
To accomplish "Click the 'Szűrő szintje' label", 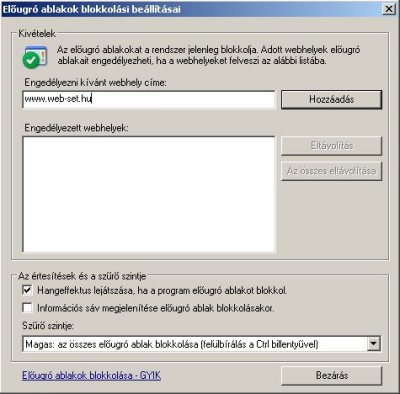I will pyautogui.click(x=48, y=325).
